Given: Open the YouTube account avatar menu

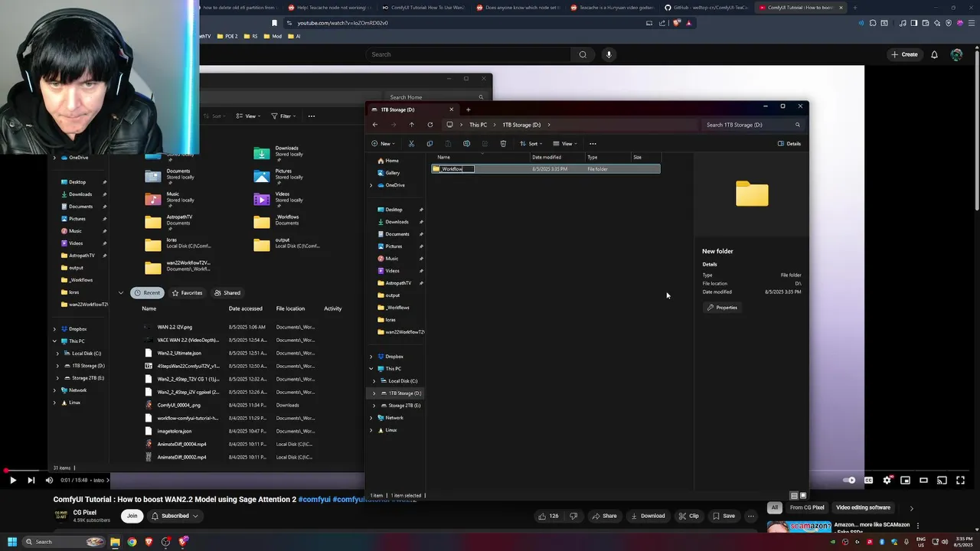Looking at the screenshot, I should [x=956, y=54].
